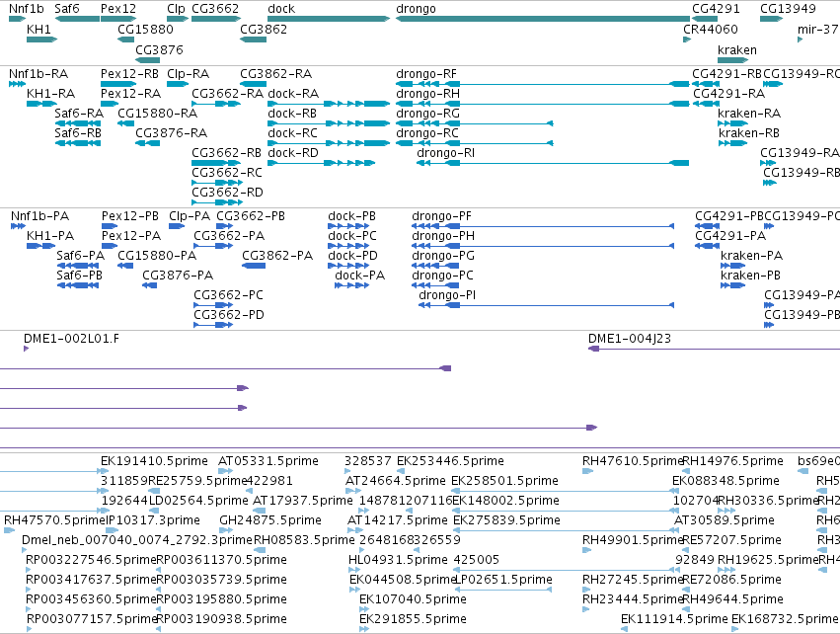The height and width of the screenshot is (634, 840).
Task: Click the CG4291 gene glyph
Action: 705,20
